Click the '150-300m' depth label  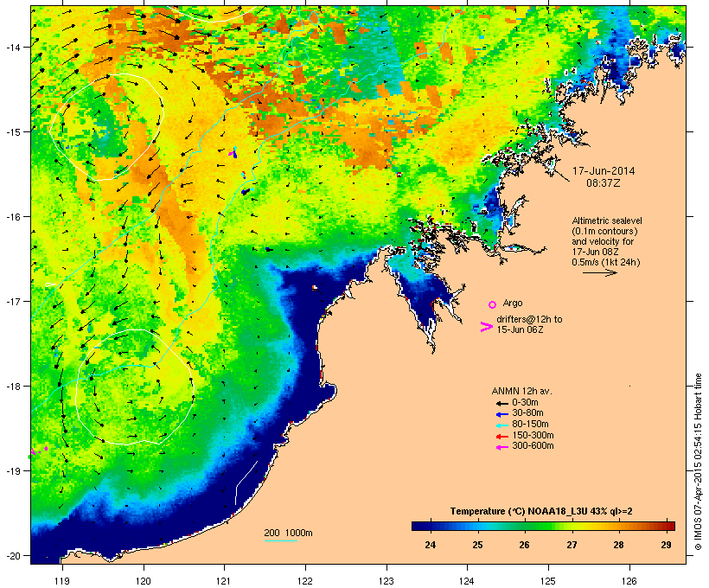(x=533, y=436)
